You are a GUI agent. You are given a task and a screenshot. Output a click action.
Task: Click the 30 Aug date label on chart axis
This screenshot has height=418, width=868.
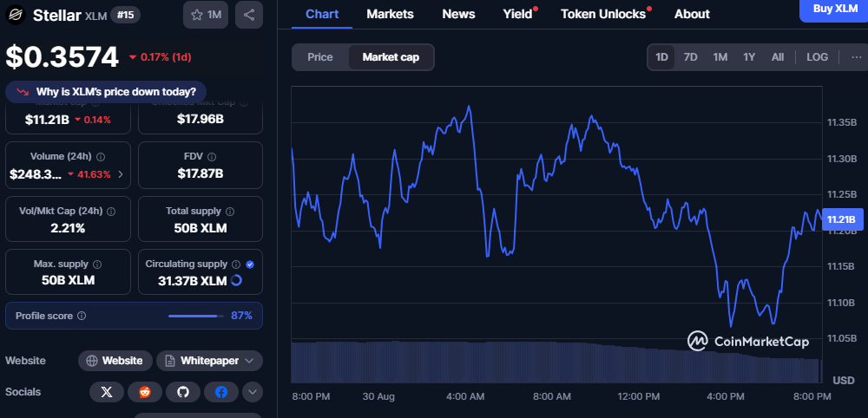378,396
